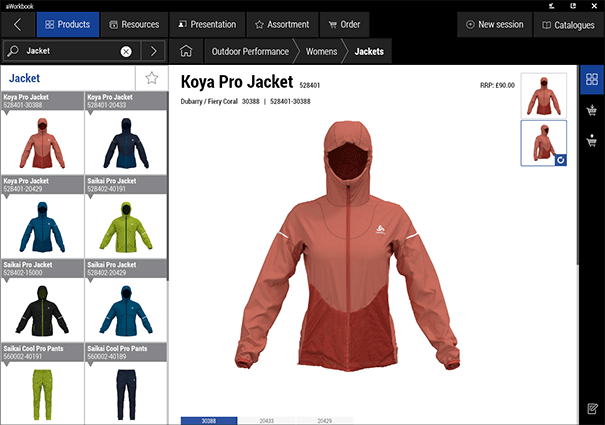Open grid view in right sidebar
605x425 pixels.
[592, 79]
